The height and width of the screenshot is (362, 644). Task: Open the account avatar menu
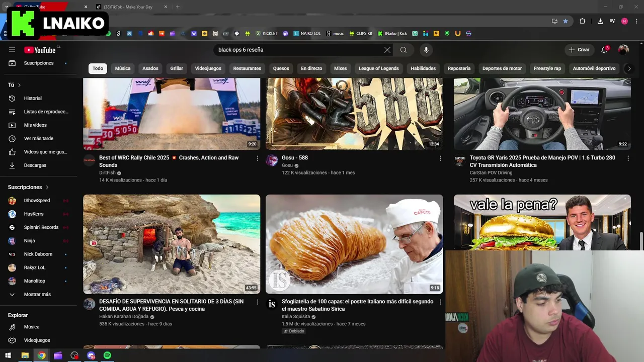[x=623, y=50]
